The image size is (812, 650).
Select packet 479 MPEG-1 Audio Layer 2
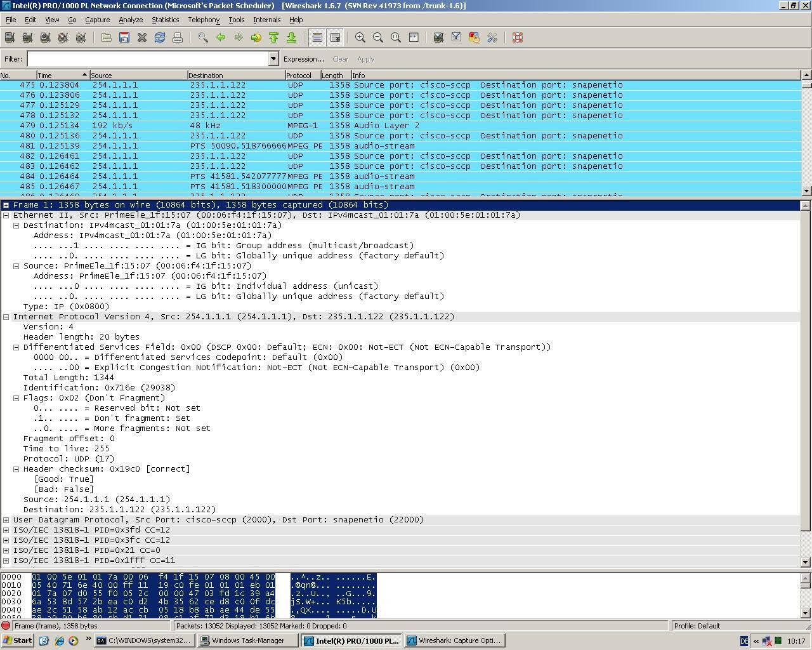(x=400, y=126)
